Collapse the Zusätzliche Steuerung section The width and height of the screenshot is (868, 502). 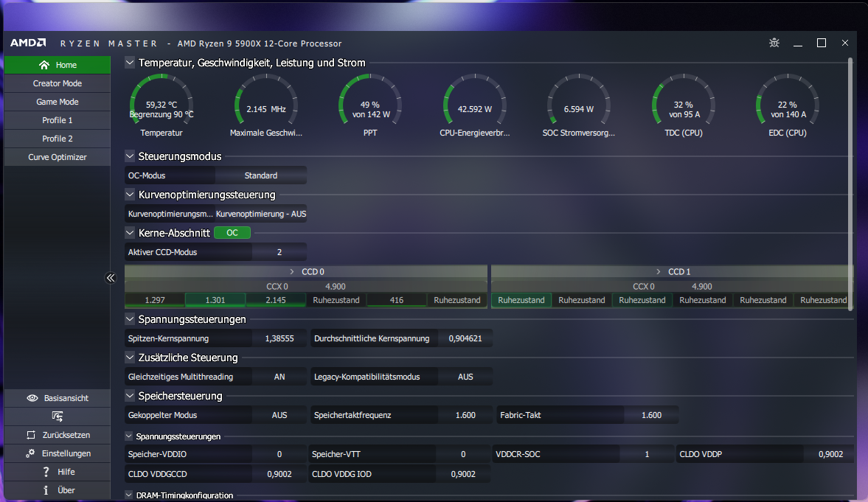130,357
